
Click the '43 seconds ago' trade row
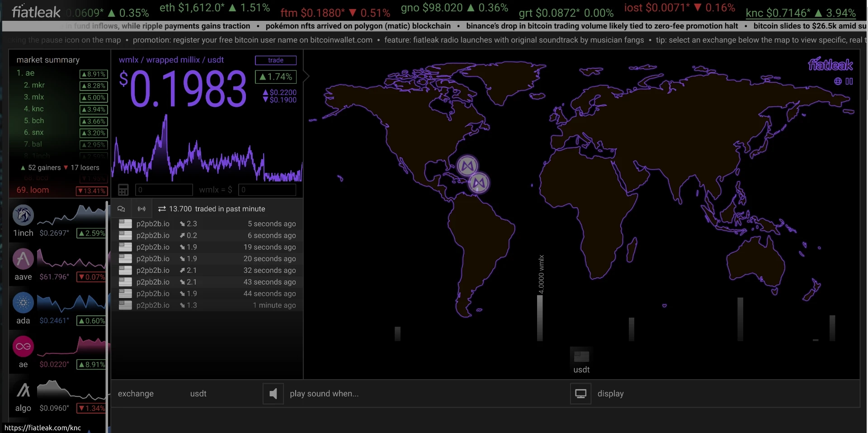[207, 282]
